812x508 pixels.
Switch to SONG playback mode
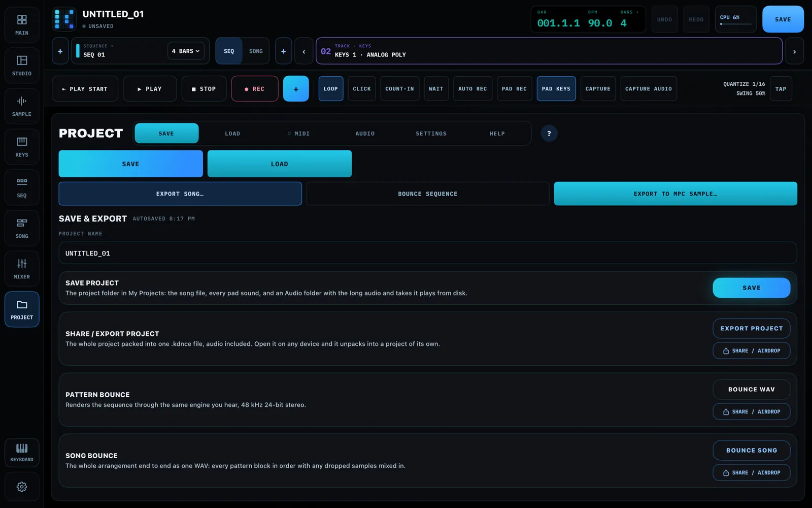coord(256,51)
